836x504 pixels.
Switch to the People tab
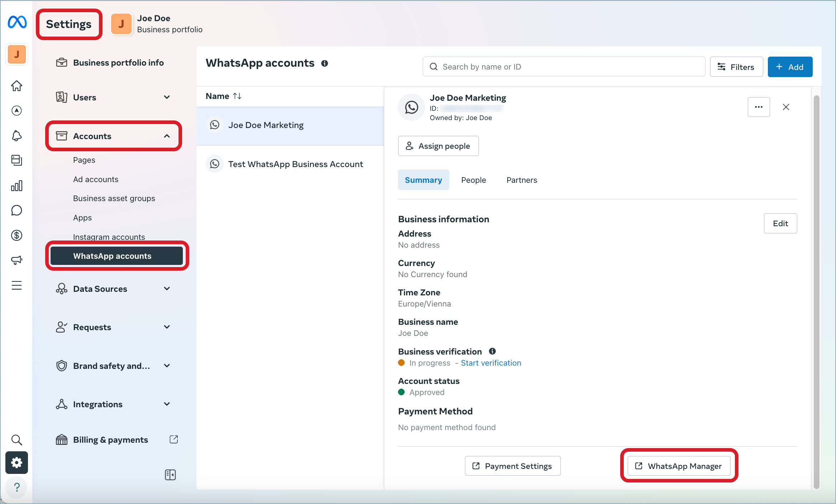[473, 180]
